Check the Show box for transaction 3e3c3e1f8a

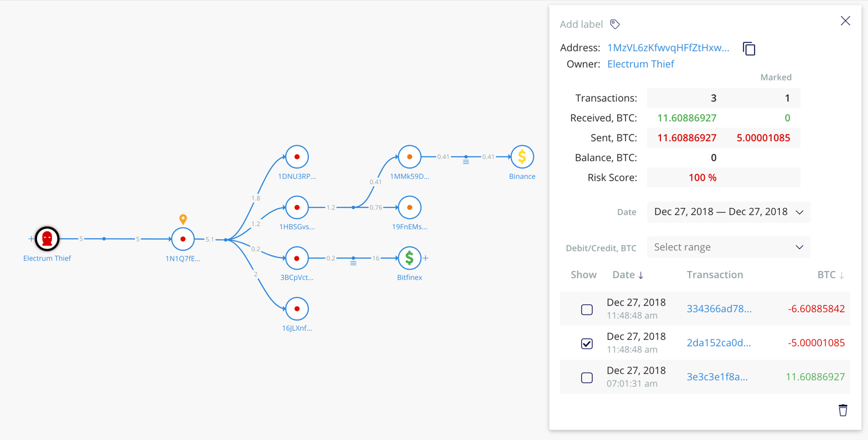click(587, 377)
